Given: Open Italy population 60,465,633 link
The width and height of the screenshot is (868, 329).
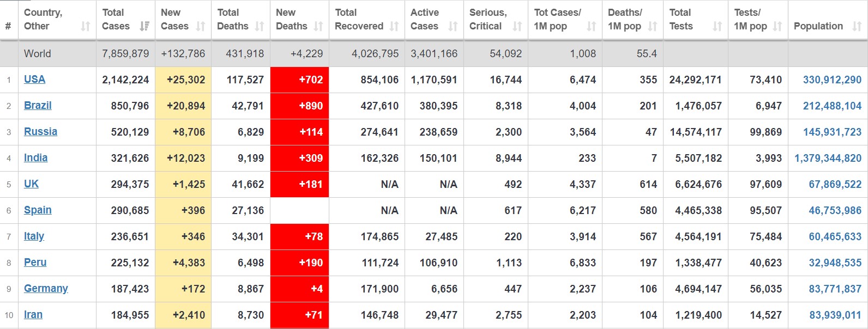Looking at the screenshot, I should (835, 236).
